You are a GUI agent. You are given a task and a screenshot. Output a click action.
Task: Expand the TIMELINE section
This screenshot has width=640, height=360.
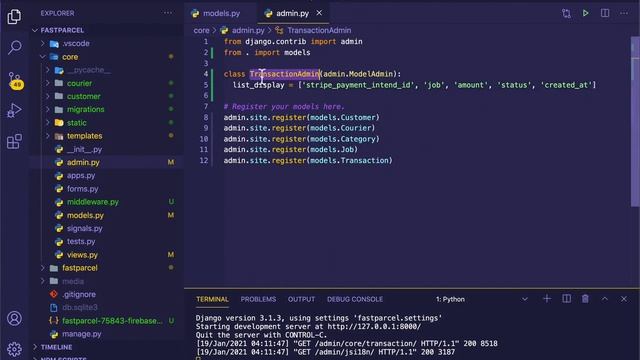point(56,347)
